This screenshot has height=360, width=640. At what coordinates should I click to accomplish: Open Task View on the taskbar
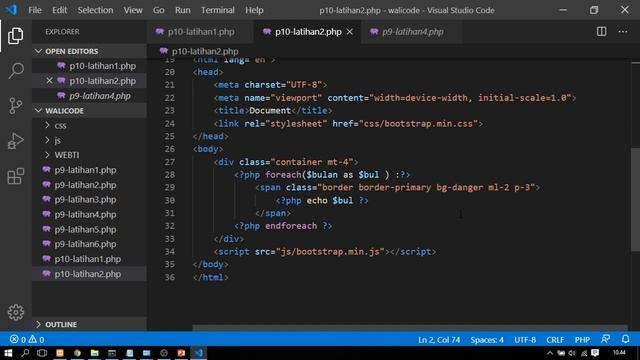(x=42, y=353)
